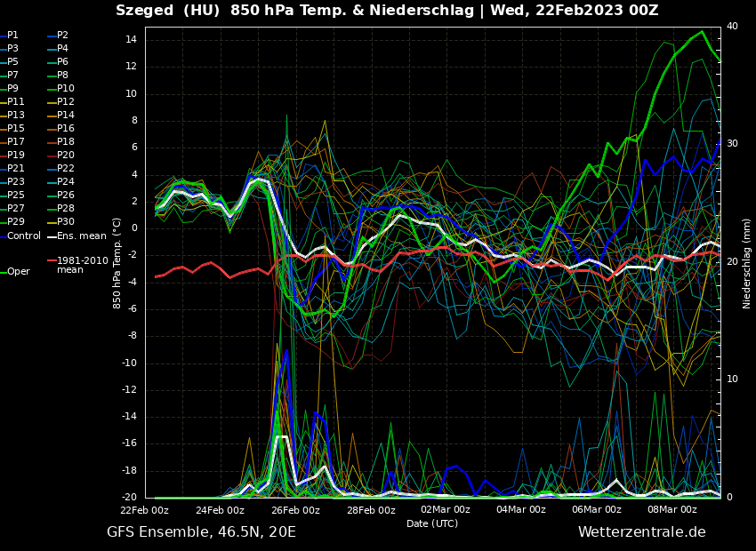Click the 1981-2010 mean legend entry
This screenshot has width=756, height=551.
(82, 265)
